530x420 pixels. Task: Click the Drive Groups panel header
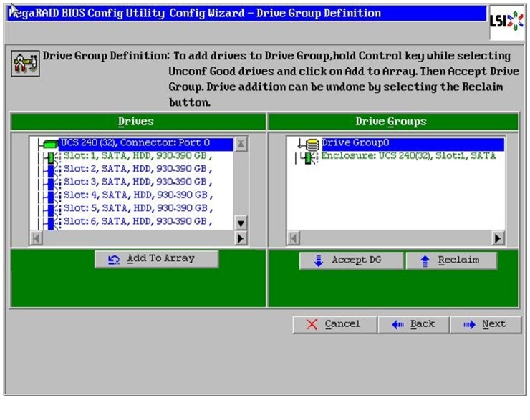392,122
